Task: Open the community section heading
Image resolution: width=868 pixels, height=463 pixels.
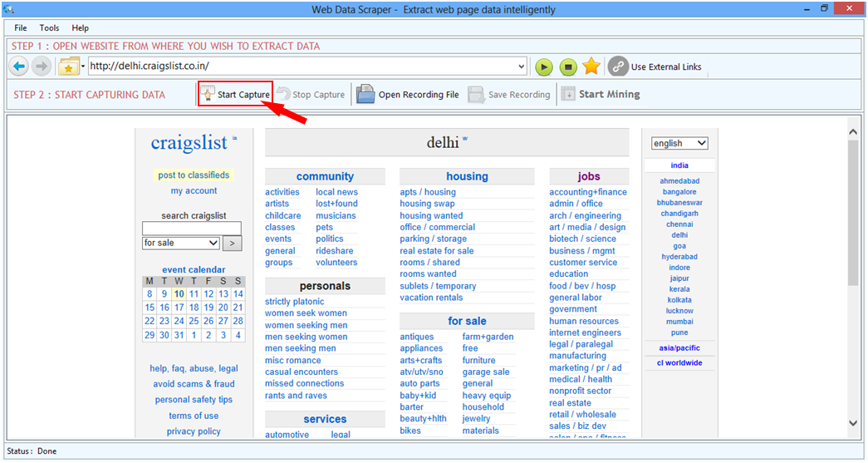Action: [x=325, y=176]
